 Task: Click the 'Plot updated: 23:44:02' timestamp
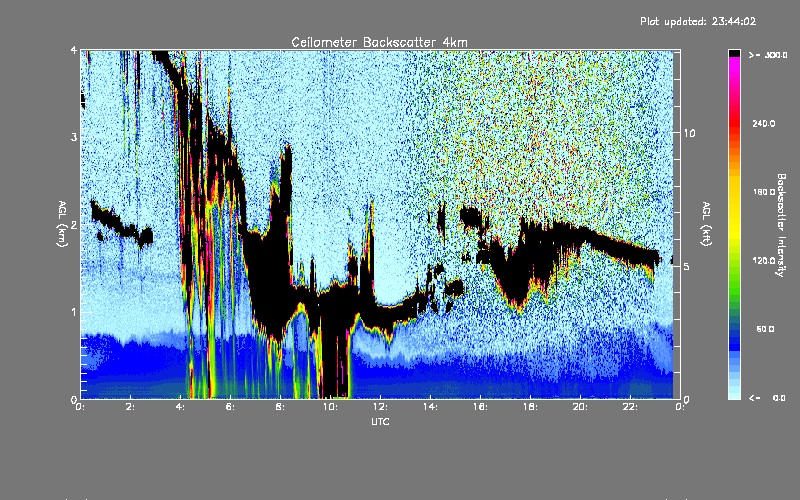[x=698, y=21]
